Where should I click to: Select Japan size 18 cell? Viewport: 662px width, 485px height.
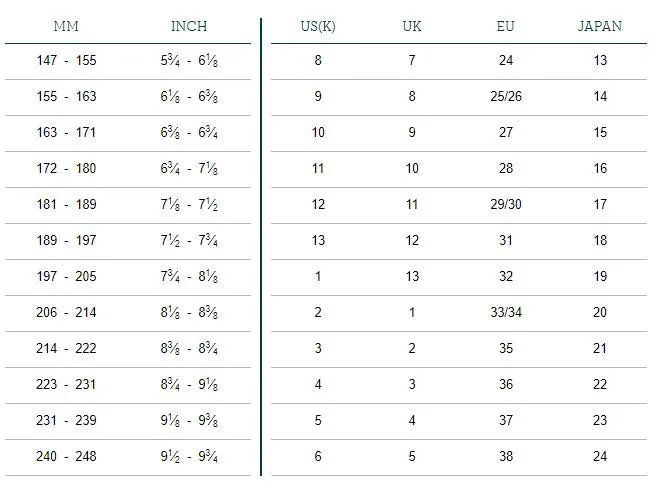599,241
